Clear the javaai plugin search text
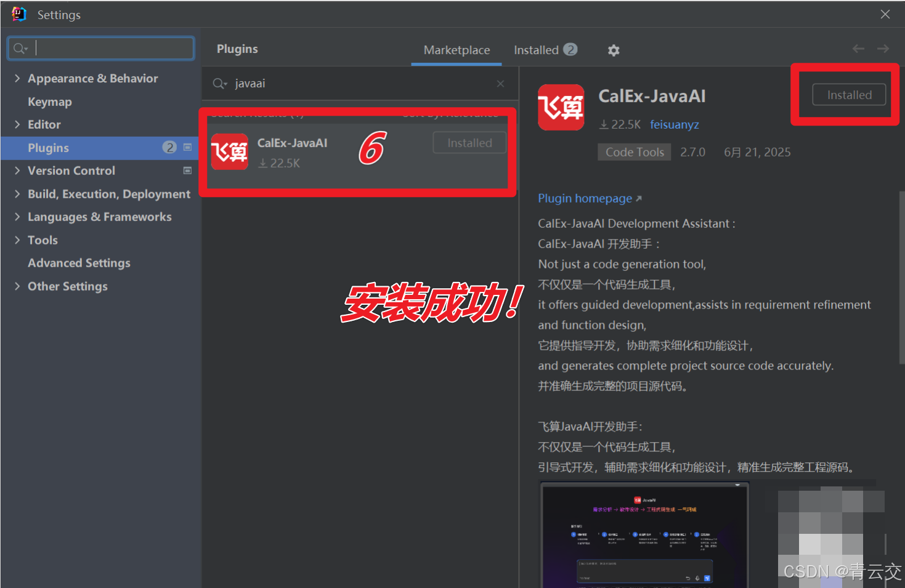 pos(500,84)
